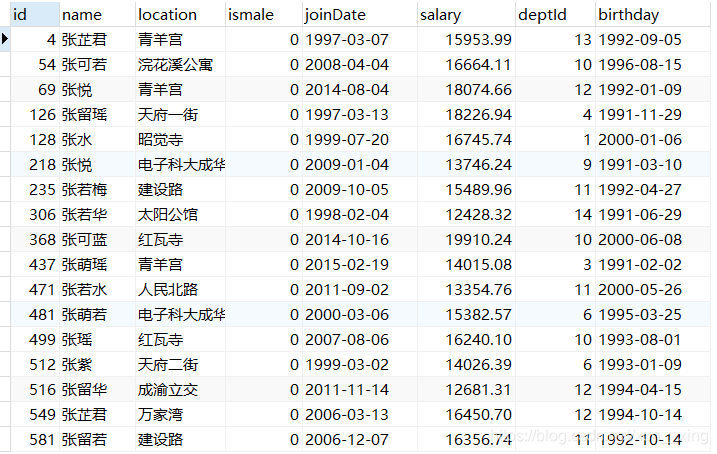Click the joinDate column header

coord(359,15)
